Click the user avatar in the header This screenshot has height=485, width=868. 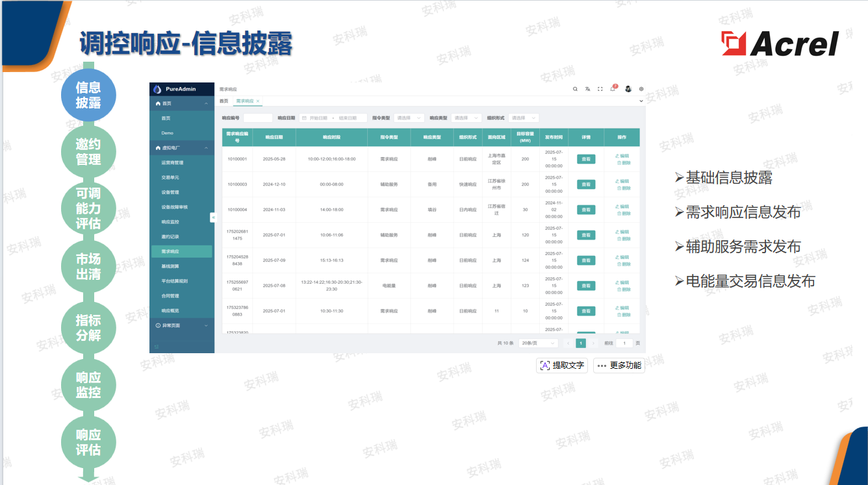coord(628,89)
